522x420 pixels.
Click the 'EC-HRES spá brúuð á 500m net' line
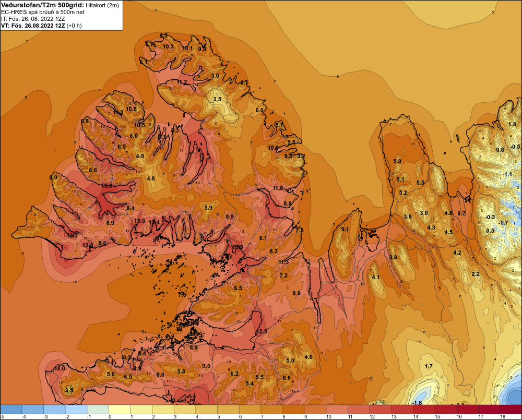43,12
